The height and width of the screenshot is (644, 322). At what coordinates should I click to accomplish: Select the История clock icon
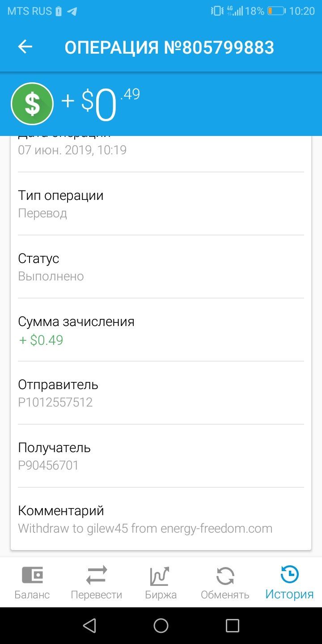(290, 575)
